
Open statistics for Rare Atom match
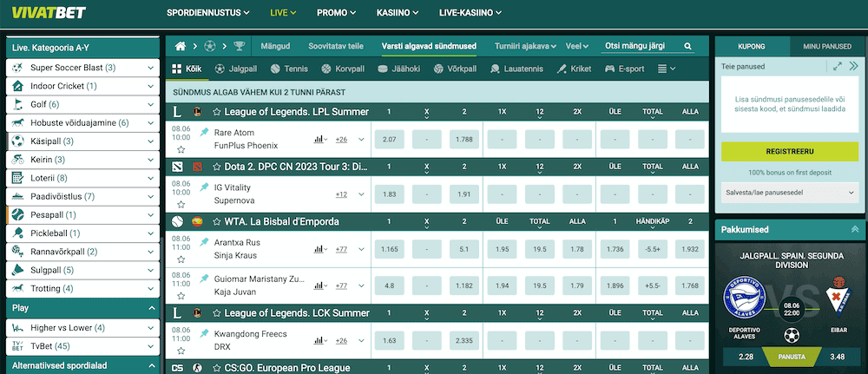click(x=319, y=140)
